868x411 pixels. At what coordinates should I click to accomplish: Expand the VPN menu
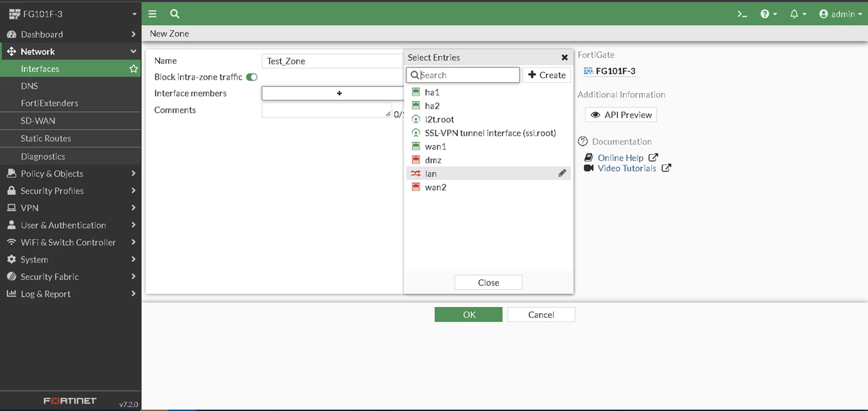point(71,208)
